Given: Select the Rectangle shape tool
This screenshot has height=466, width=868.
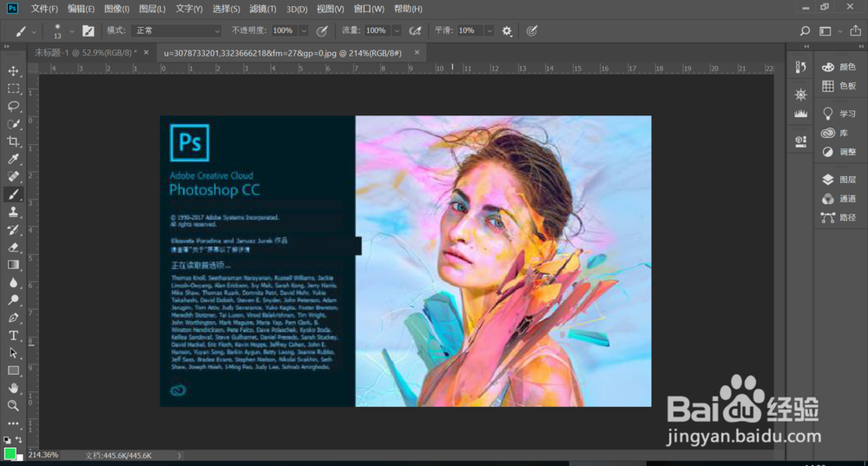Looking at the screenshot, I should click(x=13, y=371).
